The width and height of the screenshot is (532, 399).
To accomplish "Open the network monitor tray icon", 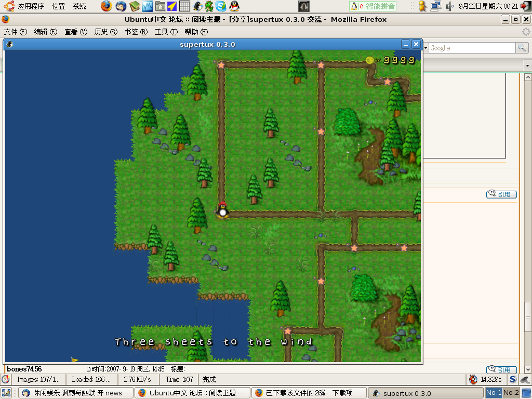I will (436, 6).
